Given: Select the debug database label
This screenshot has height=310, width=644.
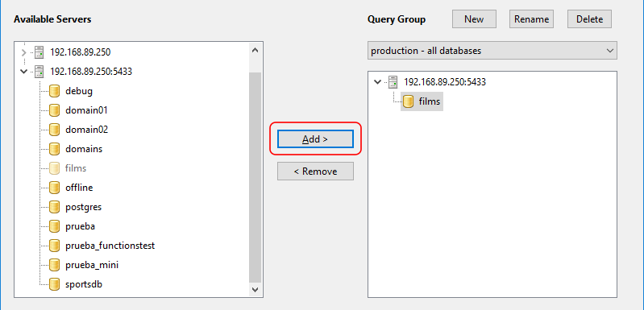Looking at the screenshot, I should point(79,91).
